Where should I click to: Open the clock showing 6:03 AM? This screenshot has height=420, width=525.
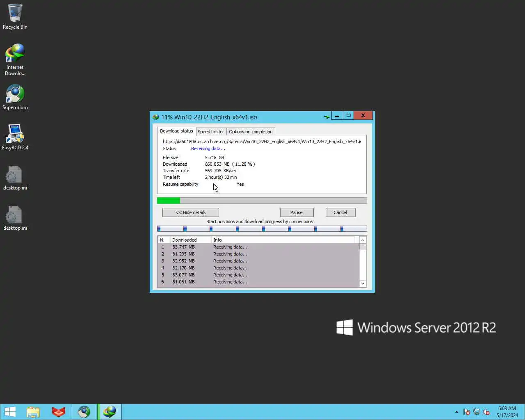507,412
